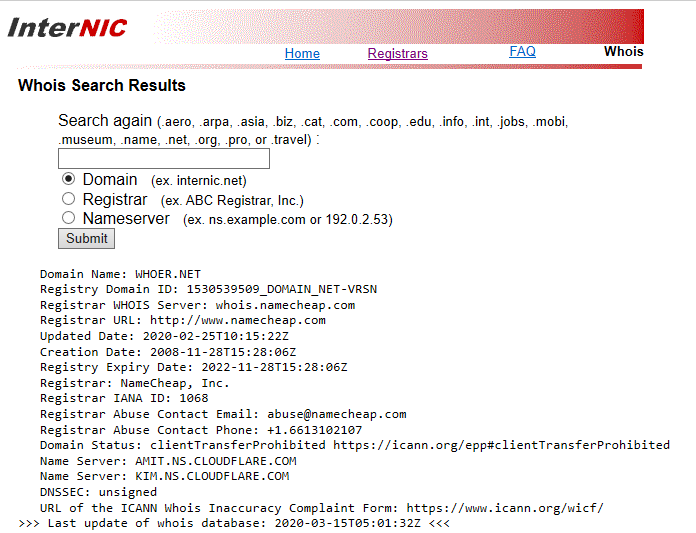Viewport: 696px width, 533px height.
Task: Click the Updated Date 2020-02-25 line
Action: pyautogui.click(x=164, y=336)
